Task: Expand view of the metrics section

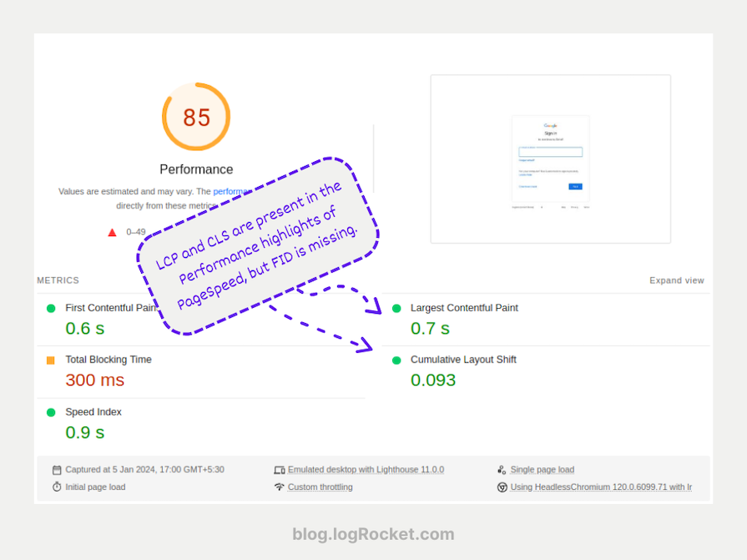Action: coord(677,280)
